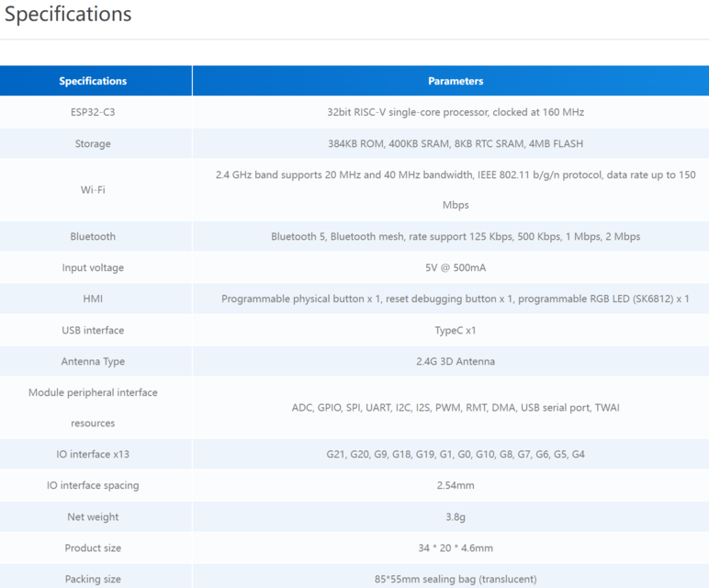Click the Bluetooth row label
This screenshot has height=588, width=709.
coord(93,236)
